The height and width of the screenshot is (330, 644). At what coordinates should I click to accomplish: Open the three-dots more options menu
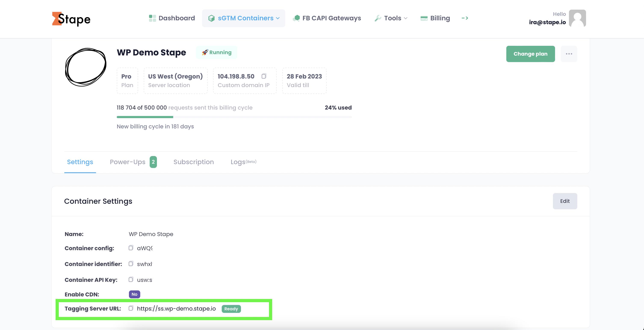(569, 54)
